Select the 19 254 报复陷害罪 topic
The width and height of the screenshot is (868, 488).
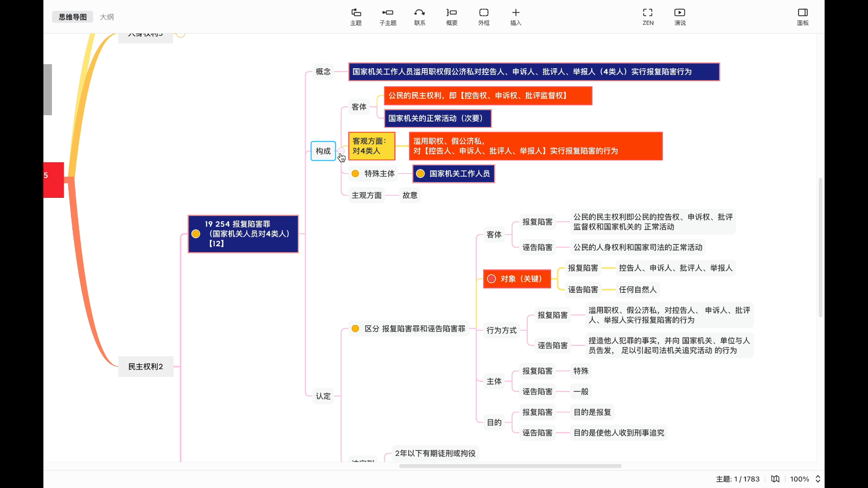coord(243,234)
